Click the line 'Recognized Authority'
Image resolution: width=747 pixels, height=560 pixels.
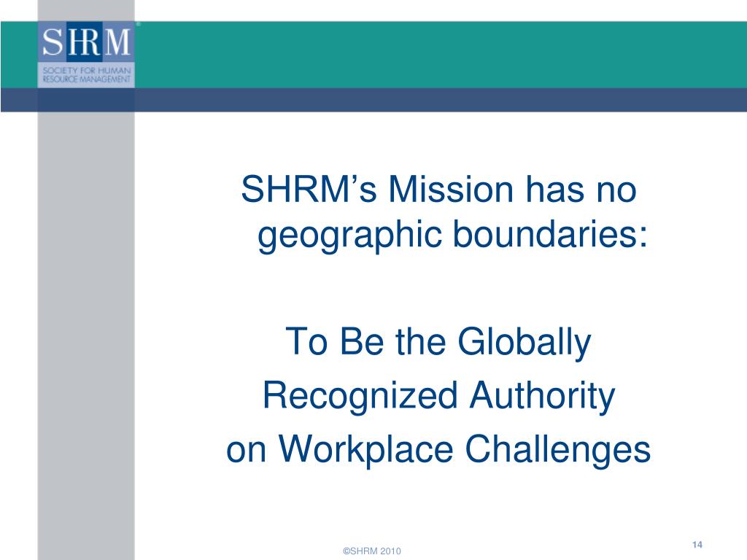coord(438,396)
